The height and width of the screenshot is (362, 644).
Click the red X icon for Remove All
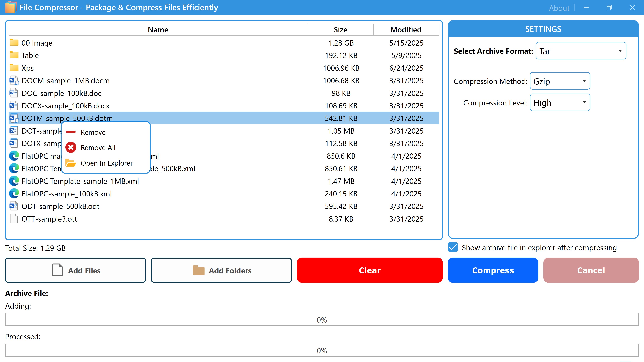tap(71, 147)
